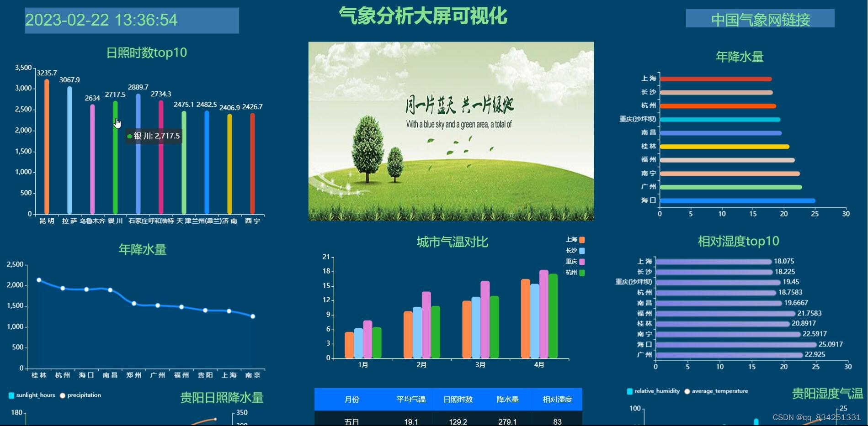Click the 呼和浩特 bar labeled 2734.3

[x=161, y=157]
